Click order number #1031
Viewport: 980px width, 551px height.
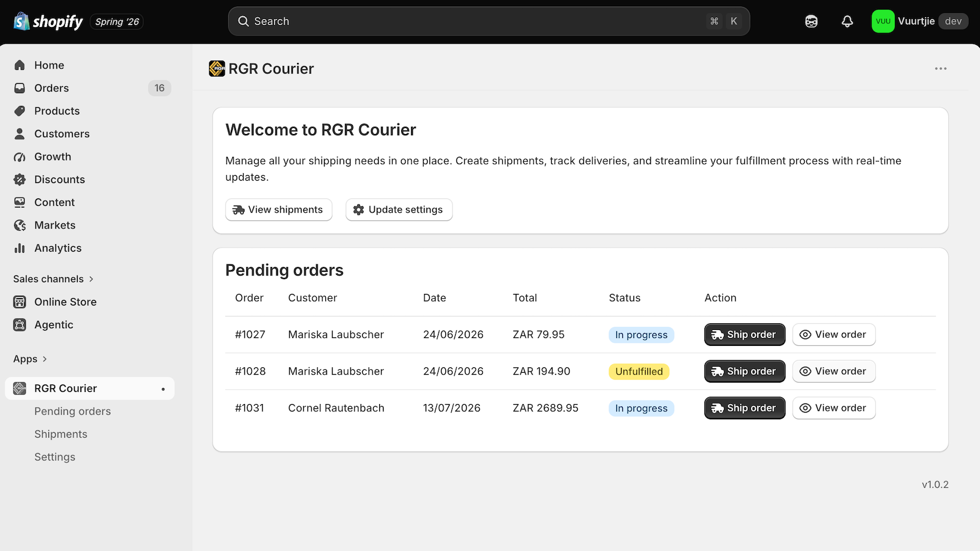(x=249, y=408)
